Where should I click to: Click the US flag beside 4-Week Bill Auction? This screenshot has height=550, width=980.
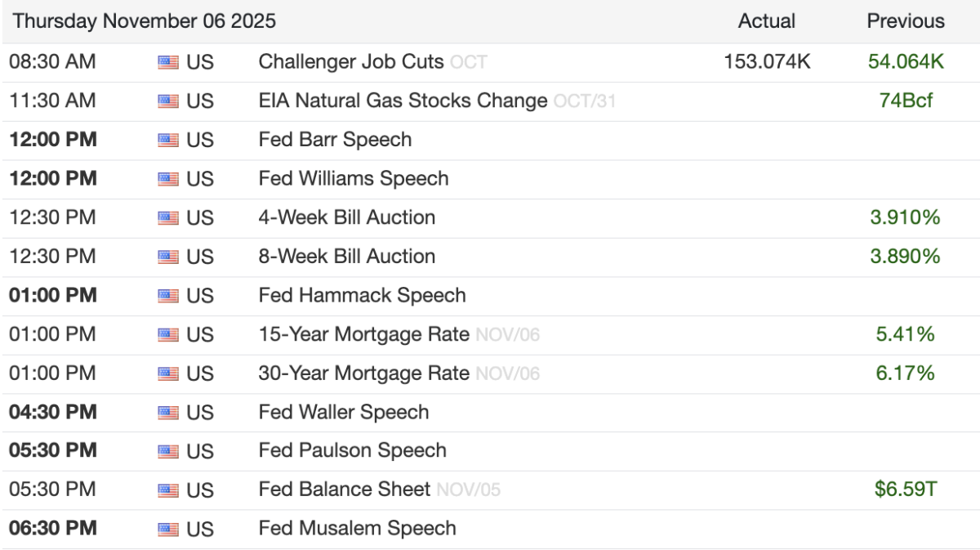click(x=168, y=218)
